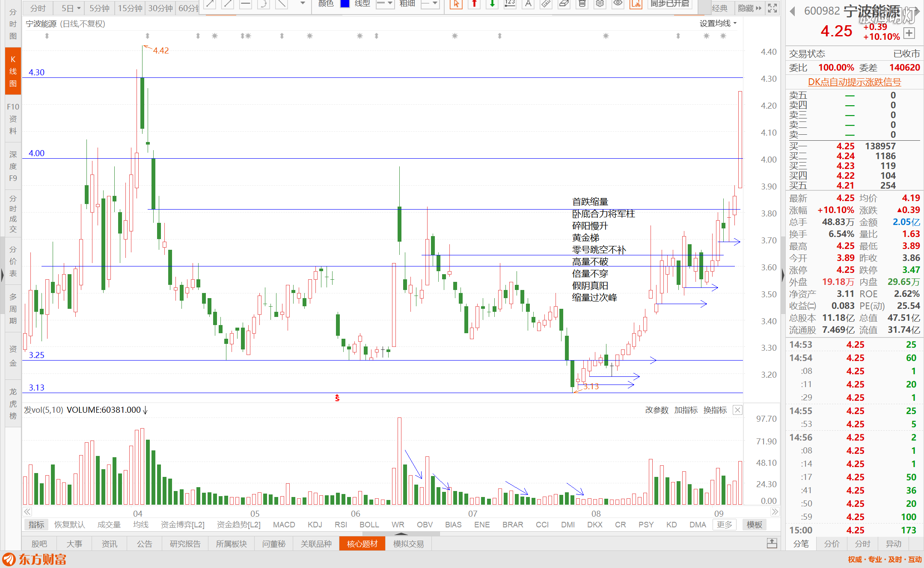Switch to the 经典 view mode
Image resolution: width=924 pixels, height=568 pixels.
(x=719, y=9)
